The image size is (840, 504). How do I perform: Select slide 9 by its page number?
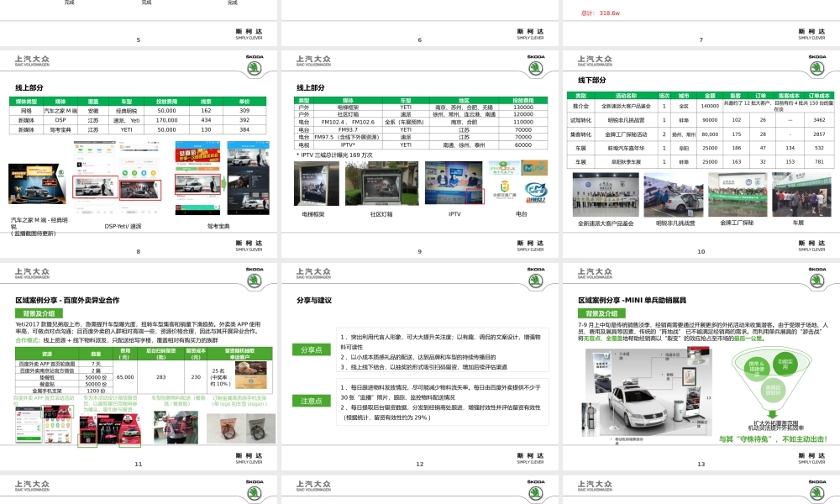coord(419,251)
